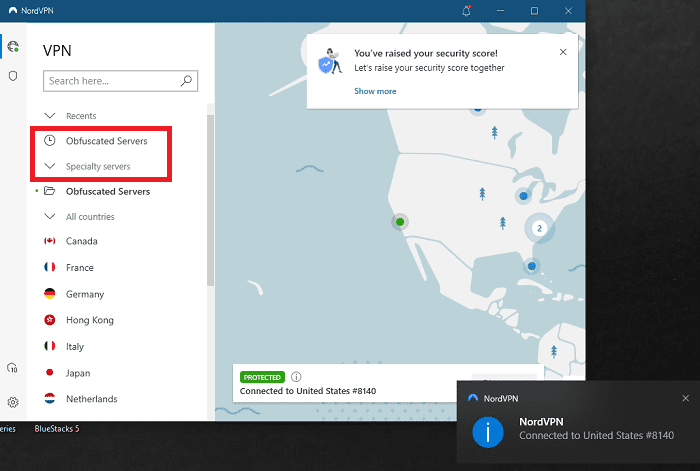Select Canada in country list
700x471 pixels.
pyautogui.click(x=82, y=241)
